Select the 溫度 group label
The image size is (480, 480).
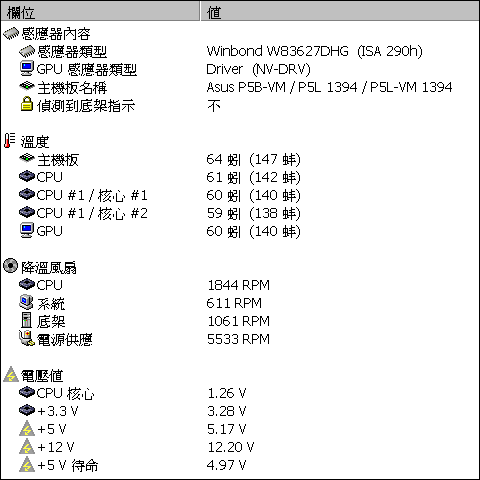click(x=35, y=142)
